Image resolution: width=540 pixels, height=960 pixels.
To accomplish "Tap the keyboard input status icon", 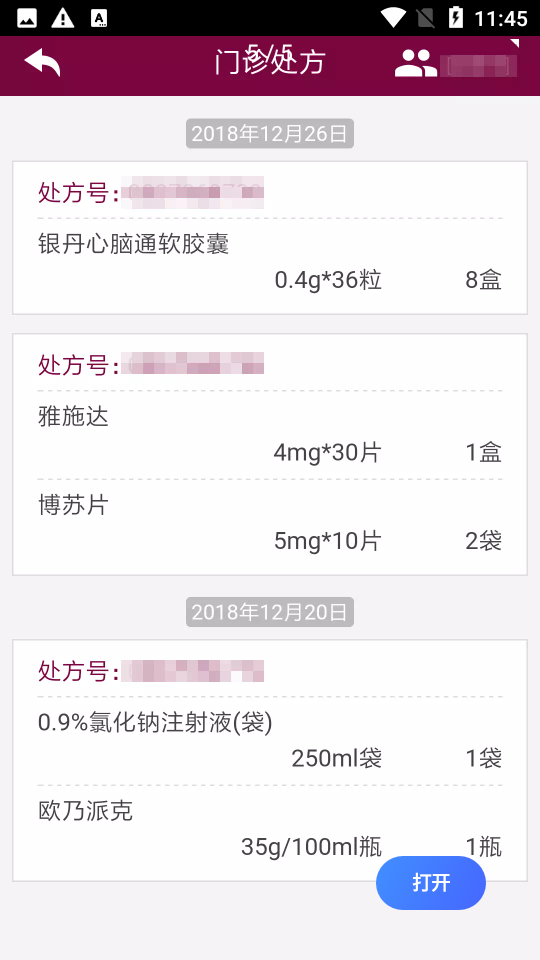I will [99, 18].
